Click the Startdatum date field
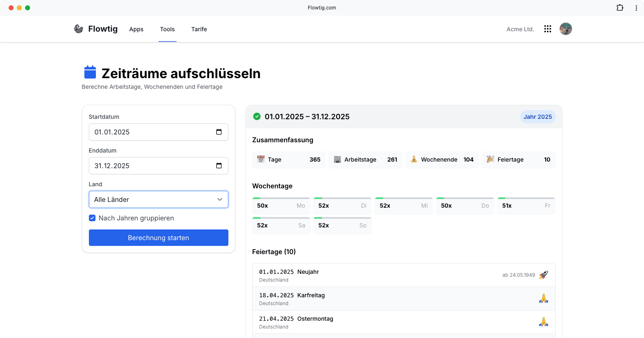Viewport: 644px width, 338px height. (x=158, y=132)
